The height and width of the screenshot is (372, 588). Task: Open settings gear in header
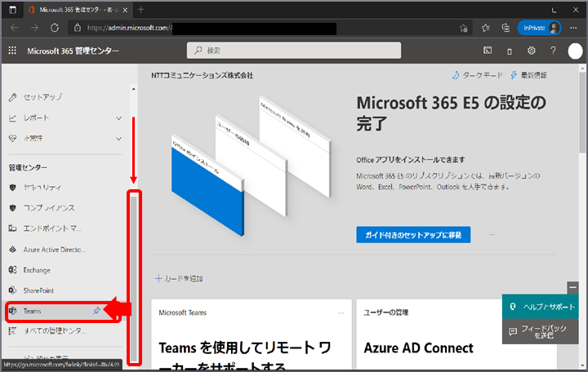[x=532, y=51]
